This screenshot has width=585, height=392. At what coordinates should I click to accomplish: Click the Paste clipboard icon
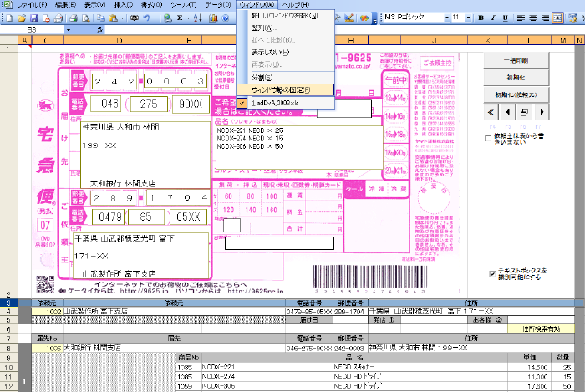click(x=114, y=18)
